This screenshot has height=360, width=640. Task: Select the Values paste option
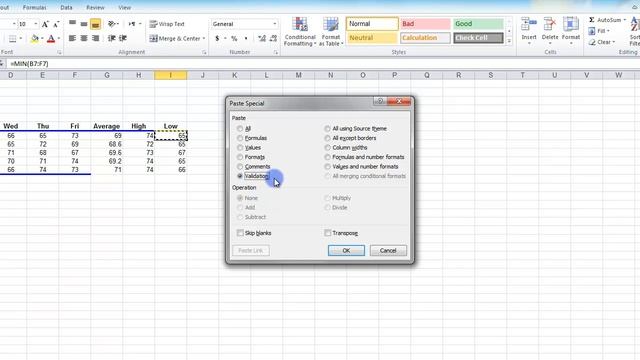tap(240, 148)
